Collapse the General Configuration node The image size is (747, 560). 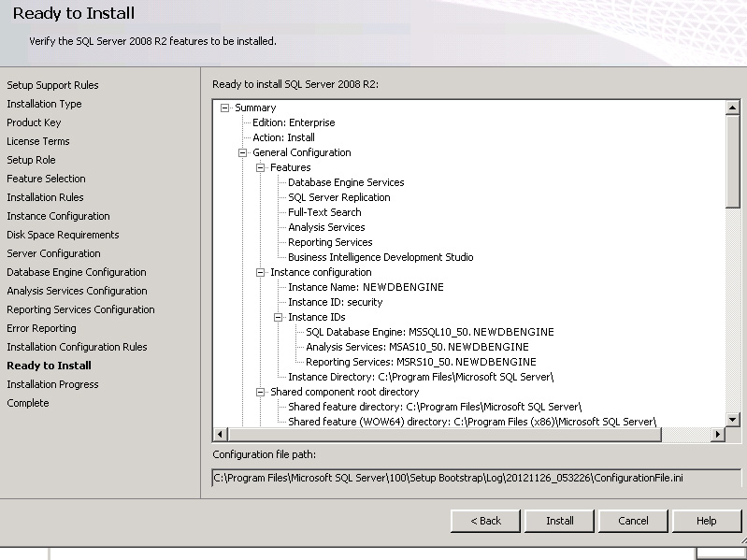click(x=242, y=153)
